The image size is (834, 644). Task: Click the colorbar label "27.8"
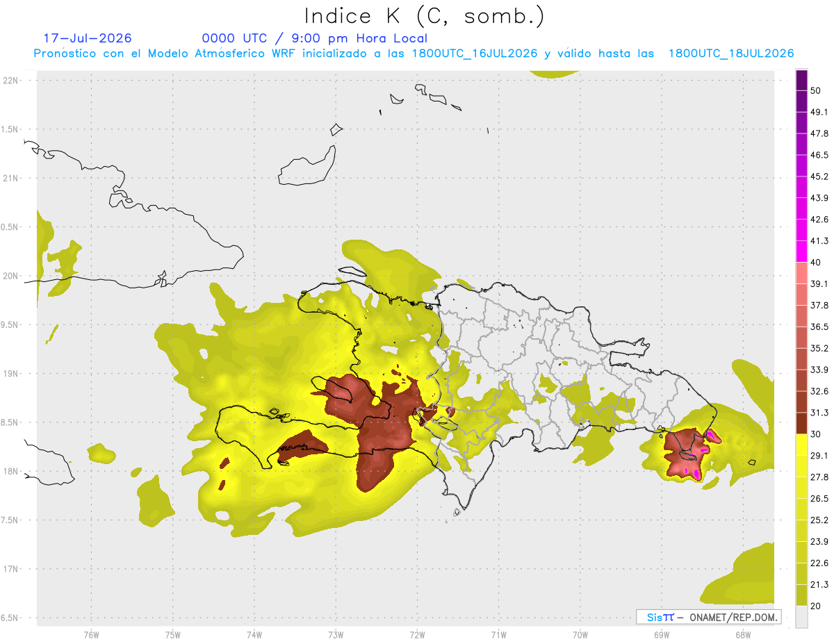pos(819,477)
